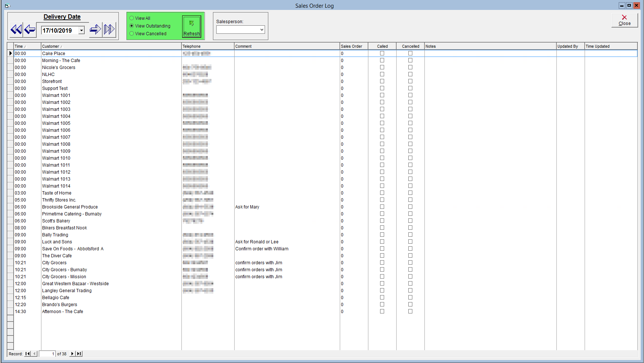Click the record number input field
The image size is (644, 363).
[x=47, y=354]
